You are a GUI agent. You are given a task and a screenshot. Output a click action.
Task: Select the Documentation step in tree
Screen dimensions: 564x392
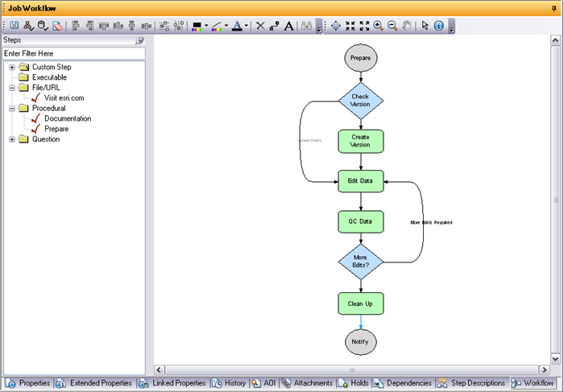[x=67, y=118]
